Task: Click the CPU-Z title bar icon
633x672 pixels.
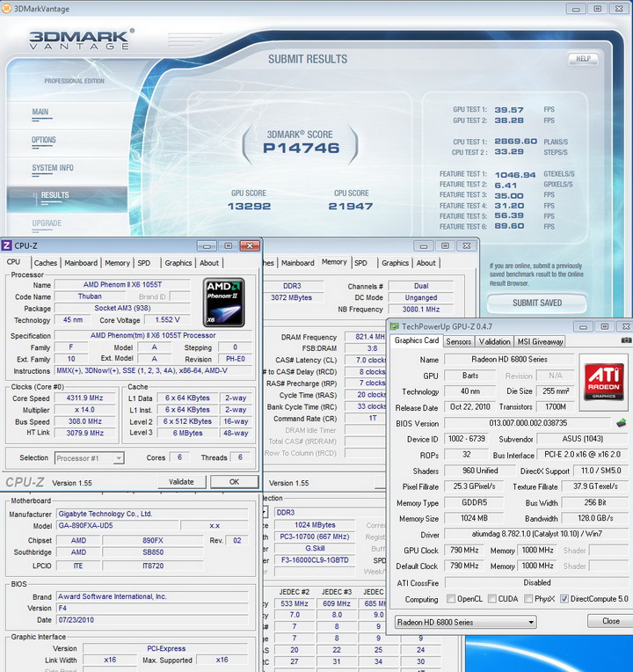Action: pos(6,245)
